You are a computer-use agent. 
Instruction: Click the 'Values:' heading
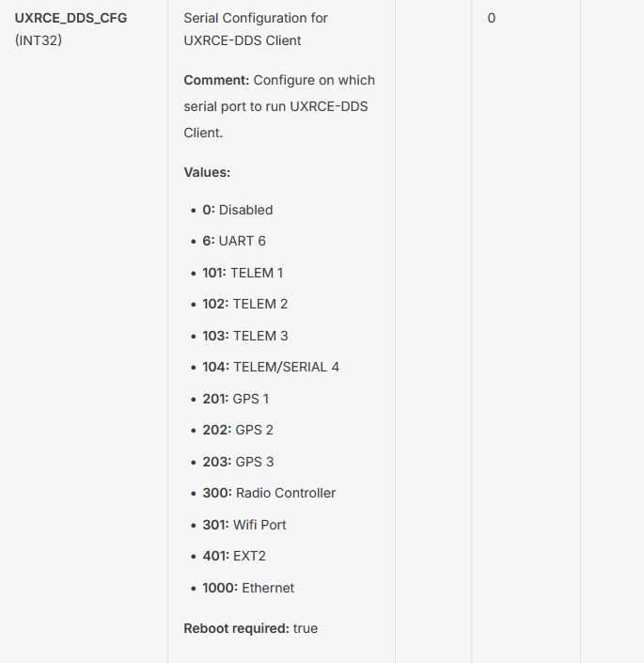pyautogui.click(x=207, y=172)
